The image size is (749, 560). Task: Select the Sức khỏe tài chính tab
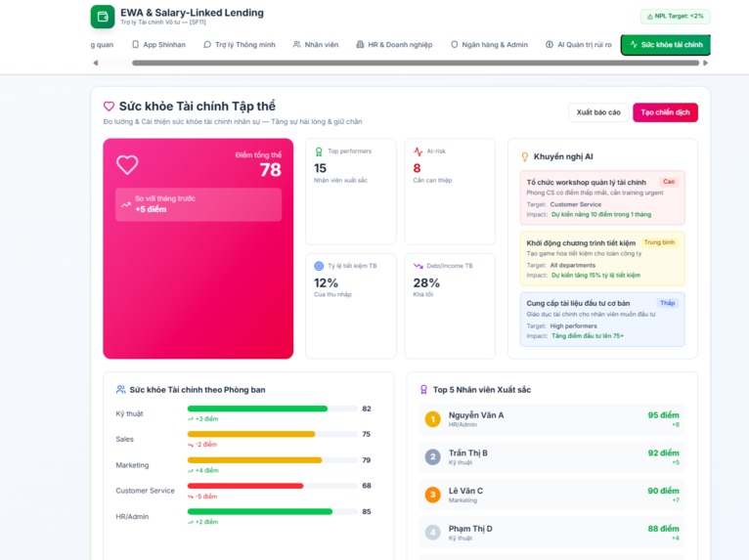666,44
